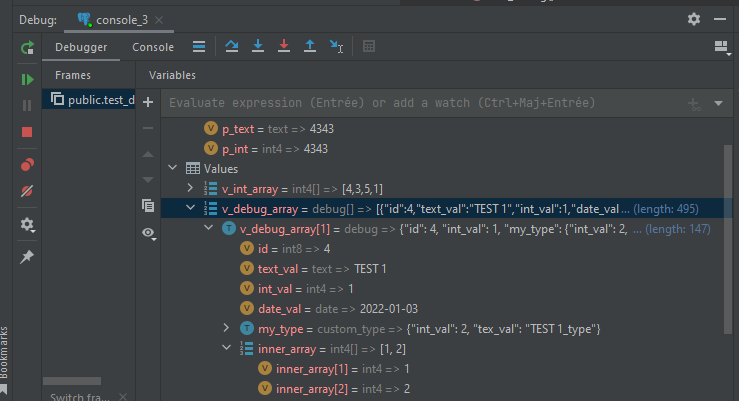
Task: Collapse the v_debug_array[1] node
Action: [x=208, y=228]
